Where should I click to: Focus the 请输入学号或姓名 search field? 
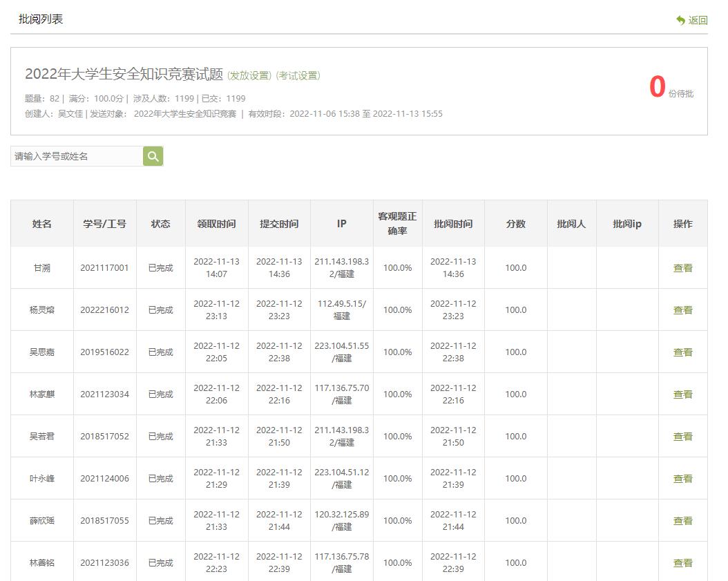(x=77, y=156)
